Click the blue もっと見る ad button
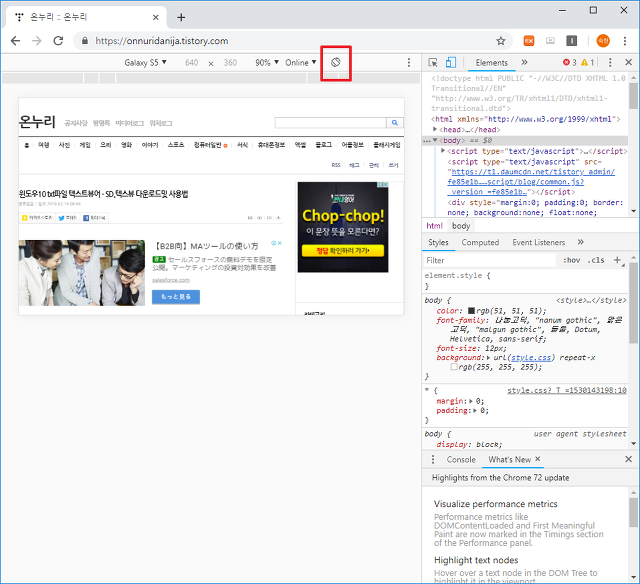Screen dimensions: 640x584 (x=176, y=297)
